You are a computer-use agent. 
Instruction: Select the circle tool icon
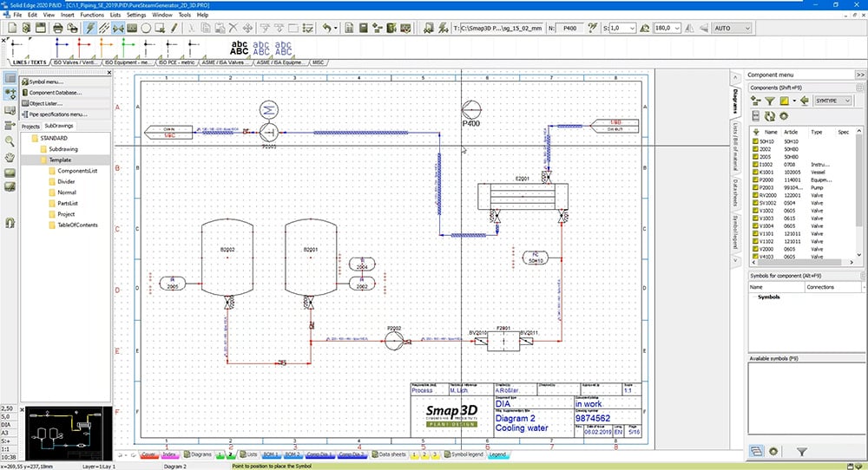146,28
